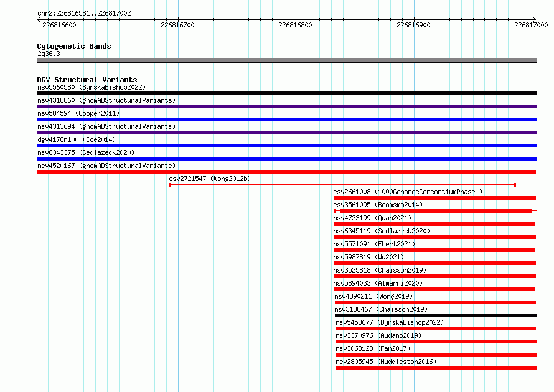
Task: Click the red bar under nsv6345119
Action: click(x=434, y=237)
